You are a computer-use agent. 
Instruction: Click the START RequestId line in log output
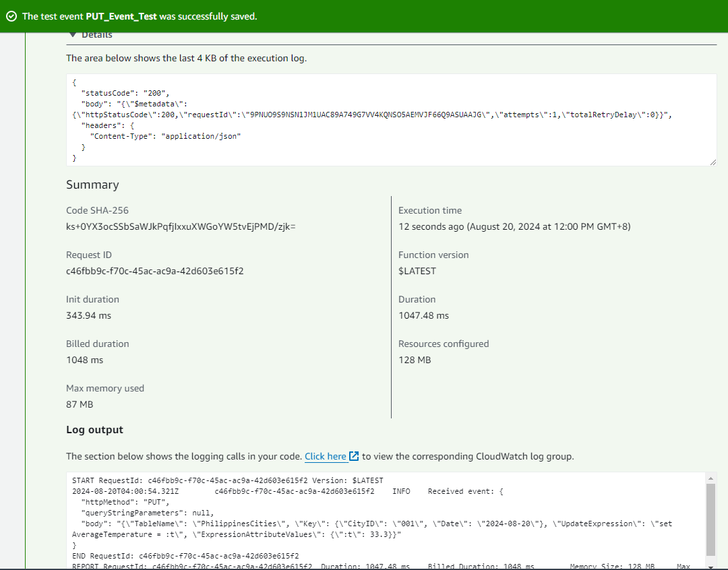click(228, 480)
